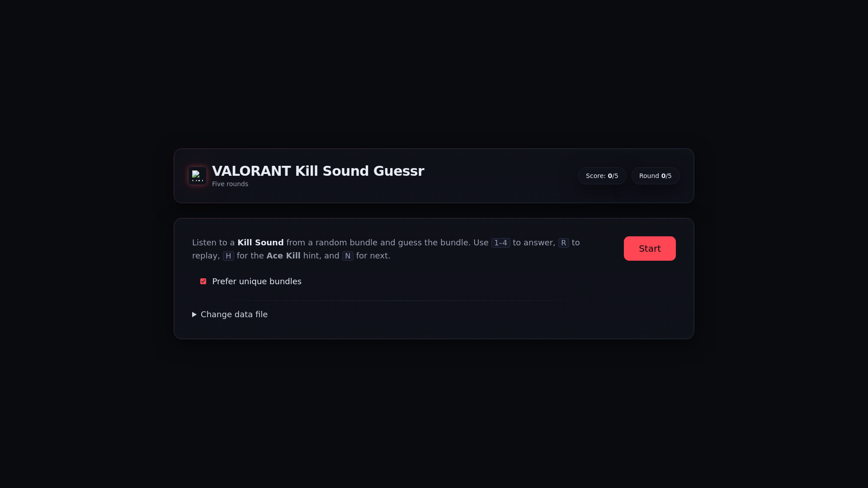Click the VALORANT Kill Sound Guessr title

tap(318, 171)
